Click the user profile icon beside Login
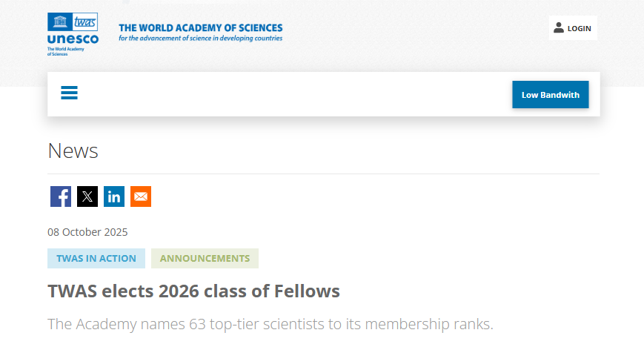 (x=559, y=28)
